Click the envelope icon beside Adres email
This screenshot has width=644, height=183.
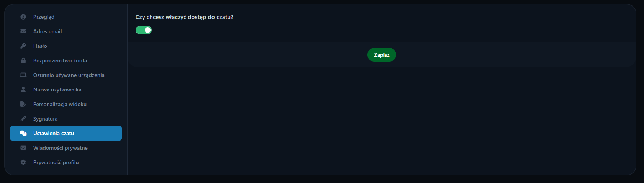(x=23, y=31)
